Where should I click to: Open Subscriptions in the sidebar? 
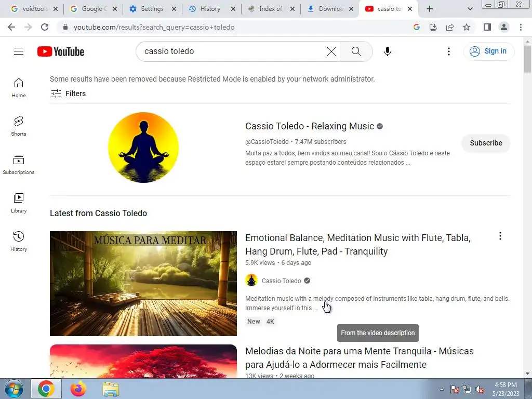19,165
